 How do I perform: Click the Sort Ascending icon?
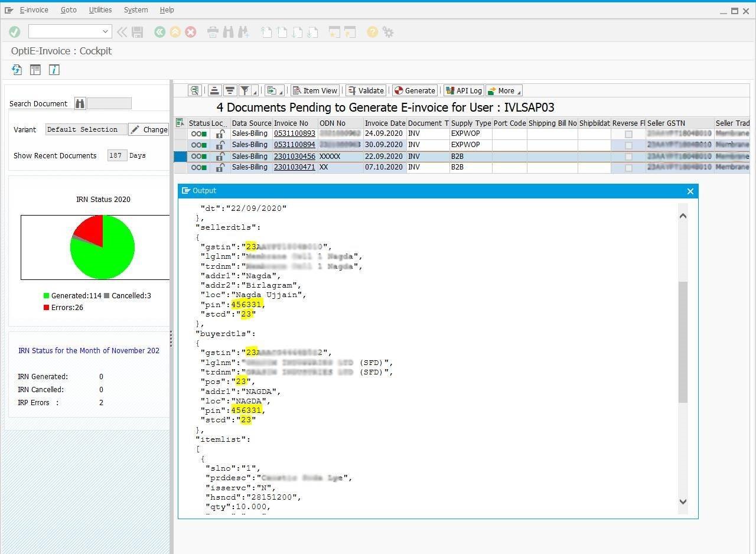[214, 90]
